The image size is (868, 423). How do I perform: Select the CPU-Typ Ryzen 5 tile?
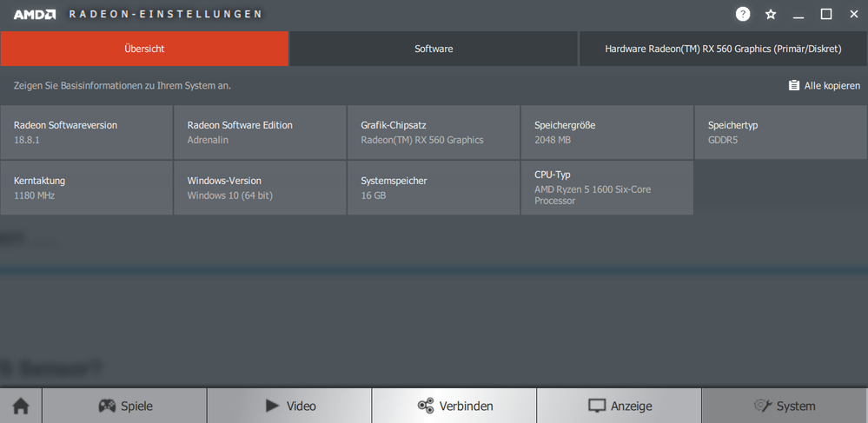[x=606, y=188]
